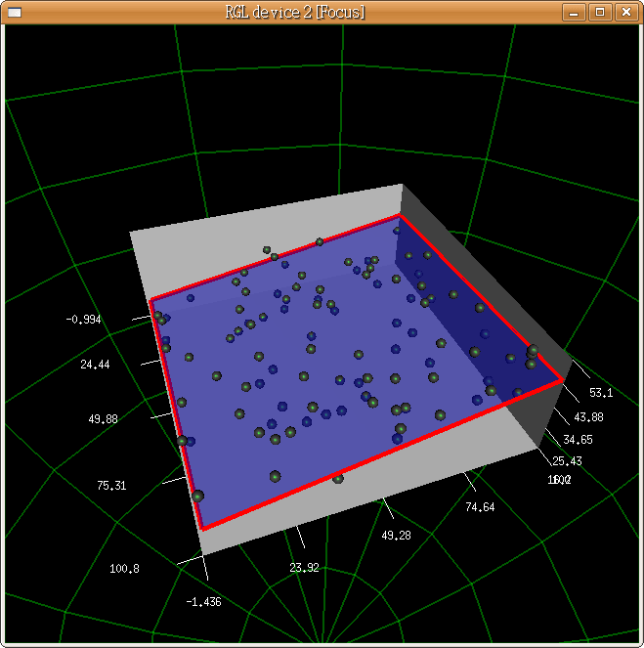Click the axis tick label -0.994
Viewport: 644px width, 648px height.
point(83,320)
